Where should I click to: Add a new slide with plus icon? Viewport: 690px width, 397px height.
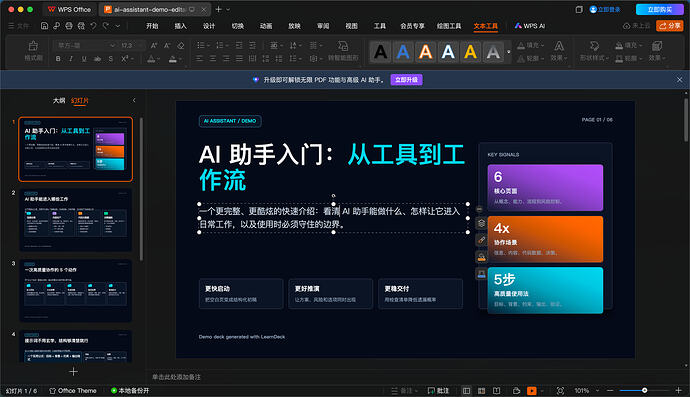pos(73,372)
